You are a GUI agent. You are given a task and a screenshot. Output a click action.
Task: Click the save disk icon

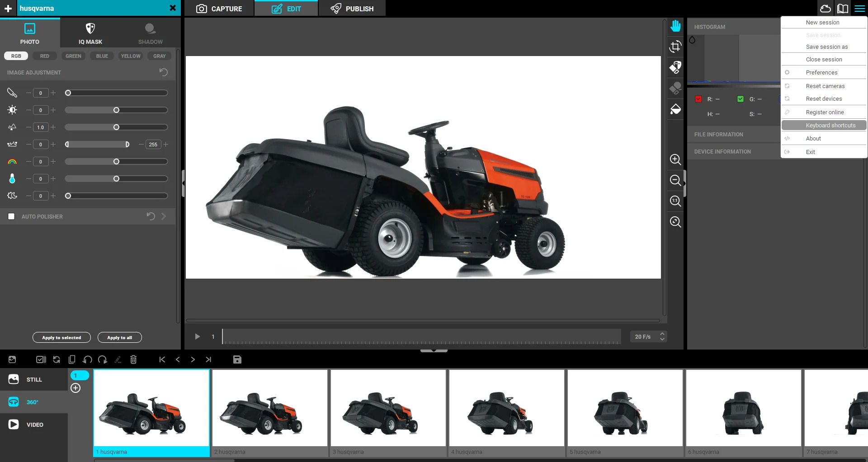[x=237, y=359]
